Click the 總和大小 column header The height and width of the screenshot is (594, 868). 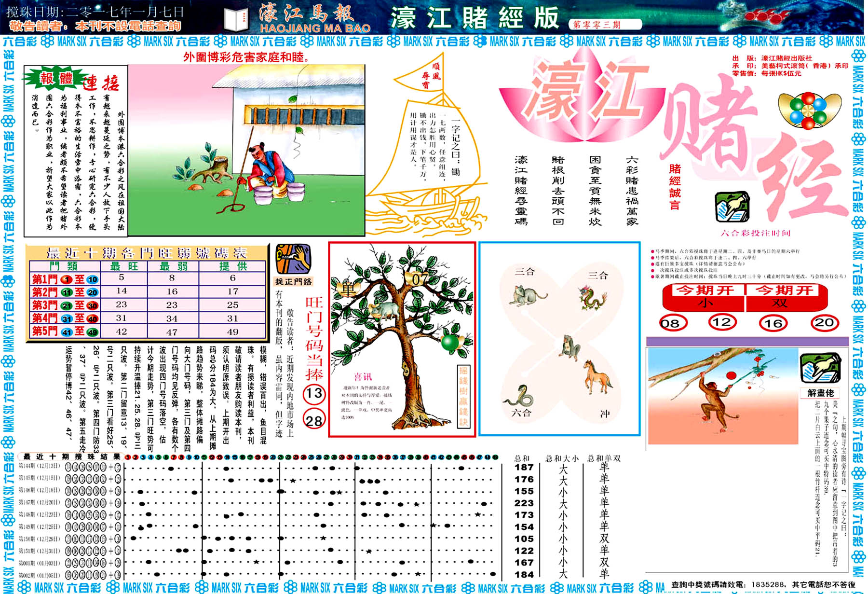pyautogui.click(x=562, y=458)
